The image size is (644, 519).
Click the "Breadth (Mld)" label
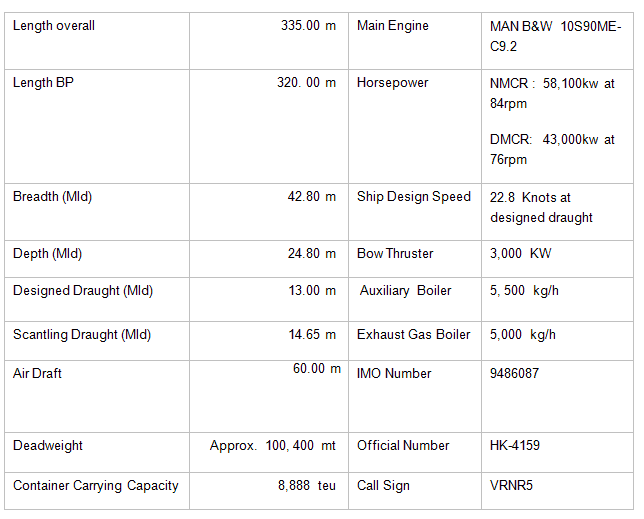click(x=52, y=197)
